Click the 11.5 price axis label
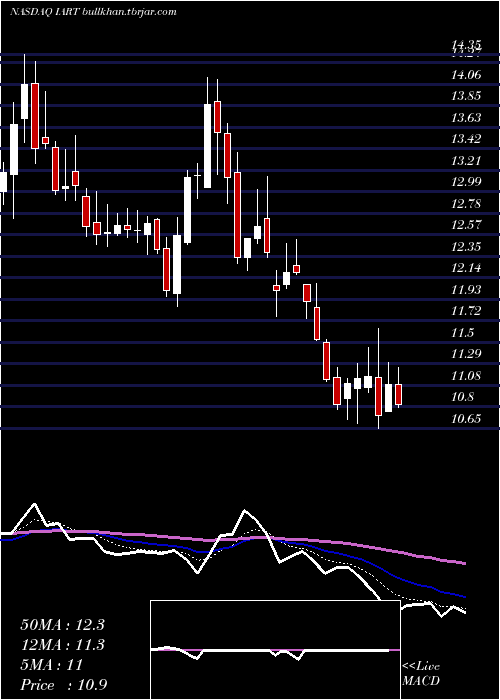 pyautogui.click(x=462, y=333)
